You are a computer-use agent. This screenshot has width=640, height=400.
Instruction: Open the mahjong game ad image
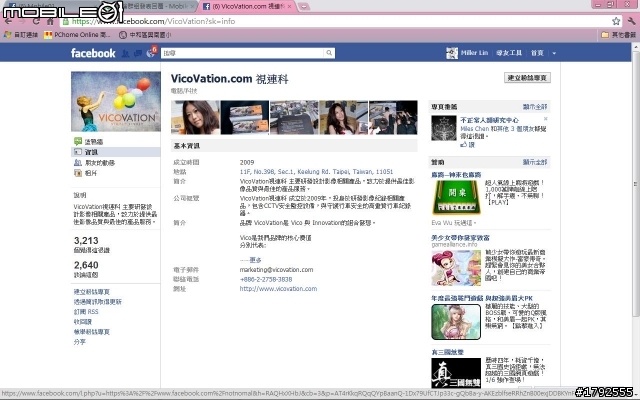[456, 198]
